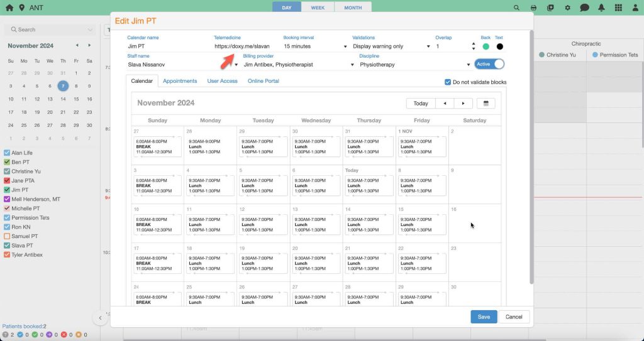Open the chat messages icon
Screen dimensions: 644x341
click(584, 8)
